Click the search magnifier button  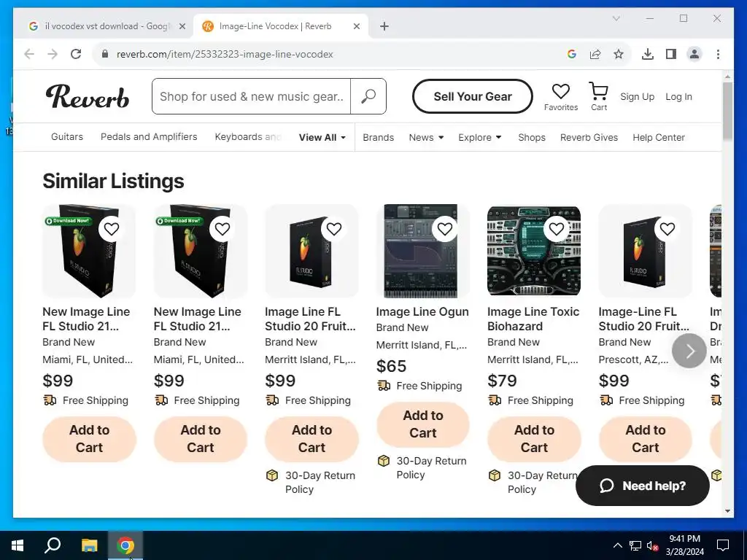click(368, 96)
